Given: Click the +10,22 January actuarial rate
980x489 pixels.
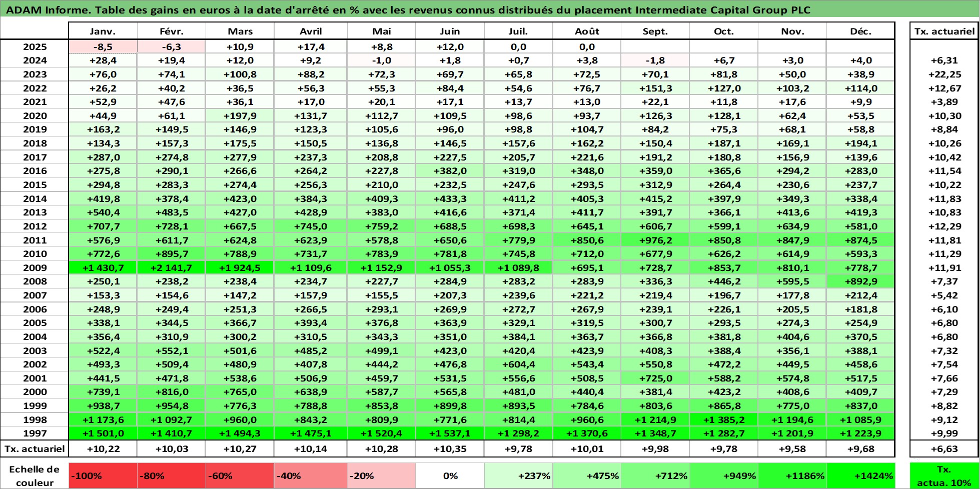Looking at the screenshot, I should pos(103,448).
